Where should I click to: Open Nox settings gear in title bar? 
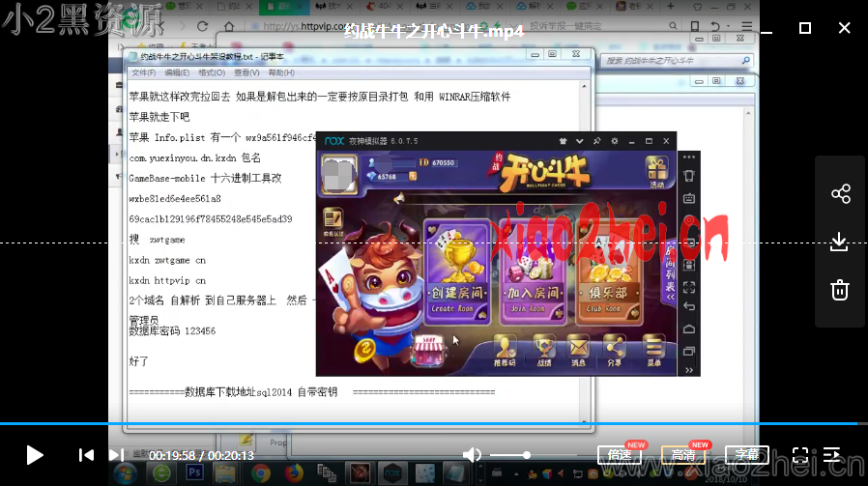coord(615,141)
